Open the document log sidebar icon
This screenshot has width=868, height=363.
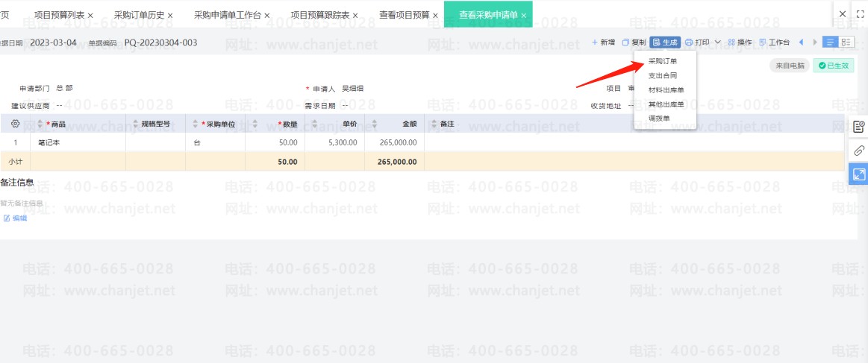[858, 127]
